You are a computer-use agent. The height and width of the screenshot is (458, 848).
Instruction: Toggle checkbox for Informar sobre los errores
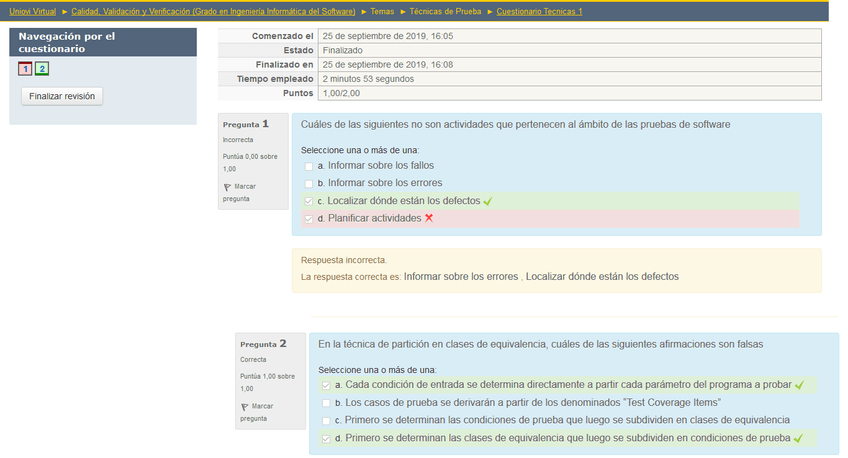pyautogui.click(x=309, y=184)
